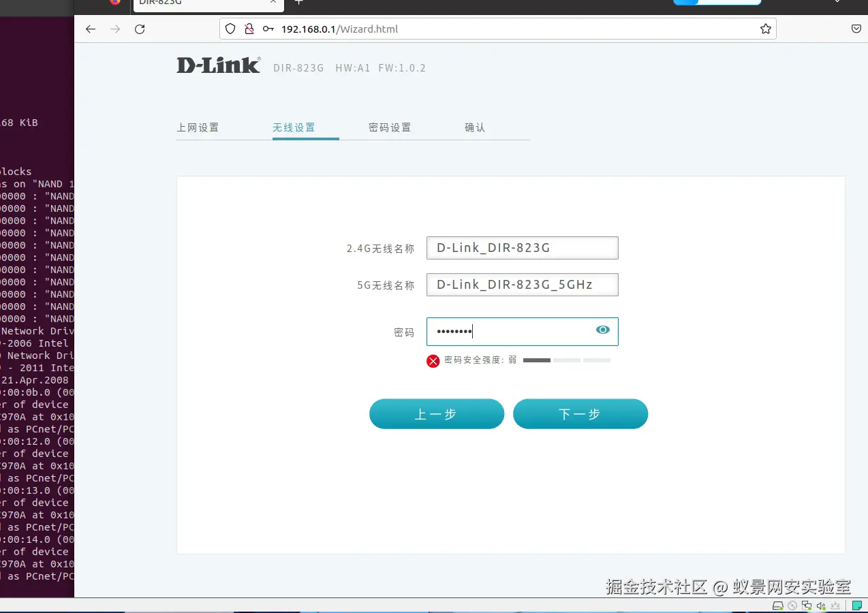Screen dimensions: 868x613
Task: Click the 密码安全强度: 弱 text
Action: pyautogui.click(x=480, y=360)
